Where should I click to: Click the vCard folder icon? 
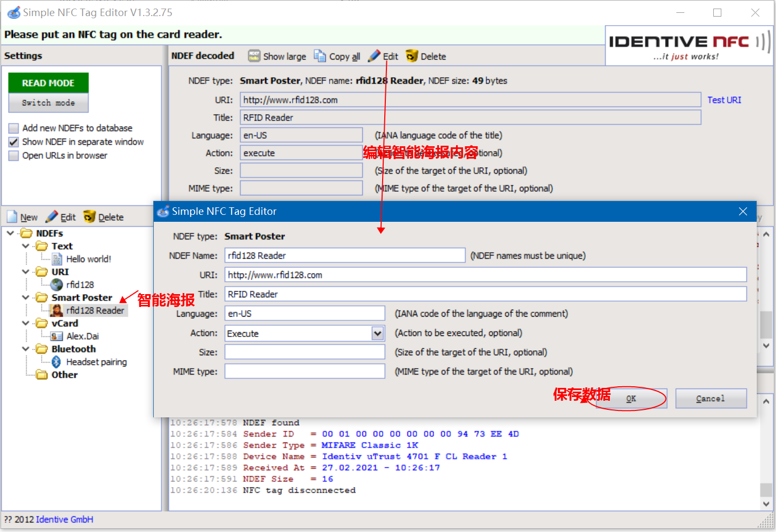pos(42,323)
